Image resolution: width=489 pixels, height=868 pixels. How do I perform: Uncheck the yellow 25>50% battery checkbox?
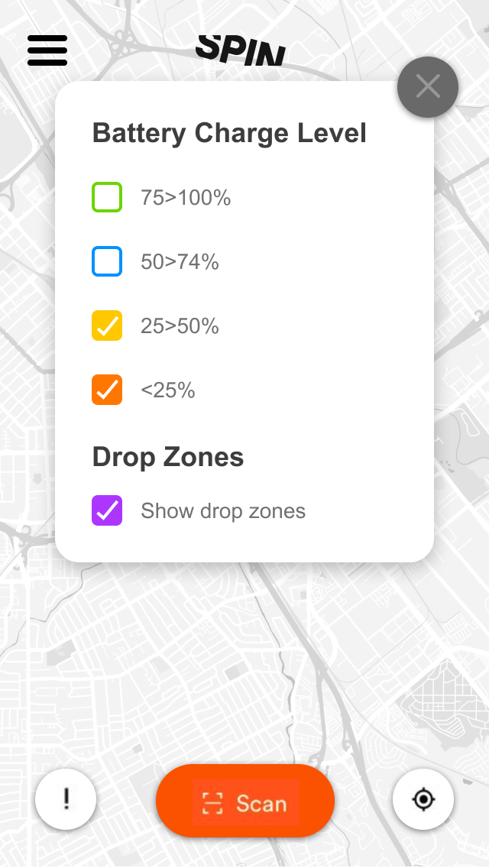(107, 325)
